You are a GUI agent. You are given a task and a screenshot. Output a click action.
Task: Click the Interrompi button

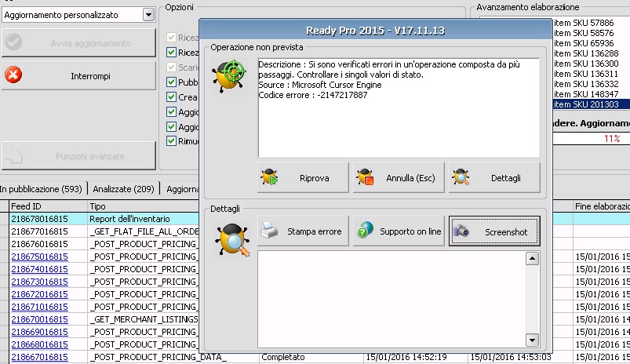click(78, 75)
